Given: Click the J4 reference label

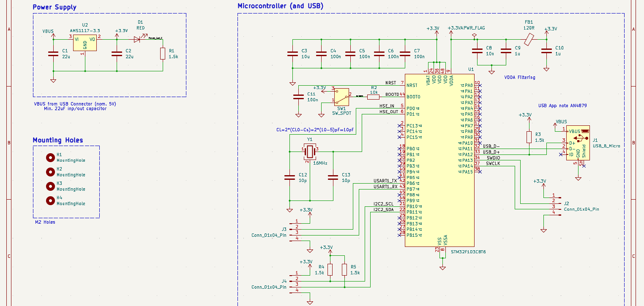Looking at the screenshot, I should 284,281.
